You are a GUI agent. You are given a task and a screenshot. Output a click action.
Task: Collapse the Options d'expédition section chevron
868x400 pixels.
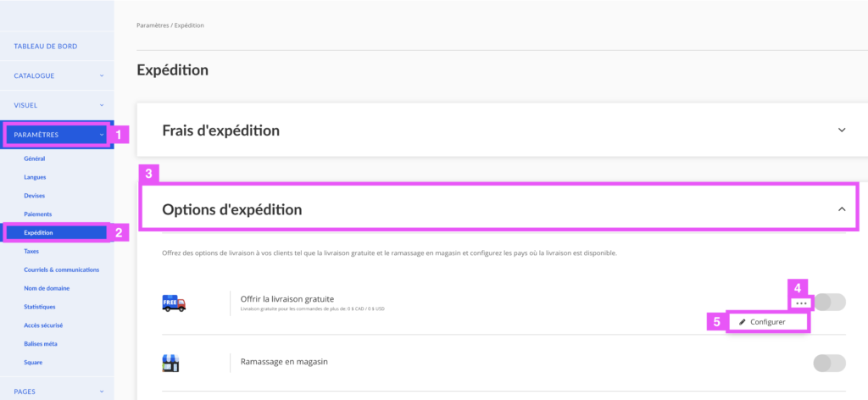(x=842, y=209)
